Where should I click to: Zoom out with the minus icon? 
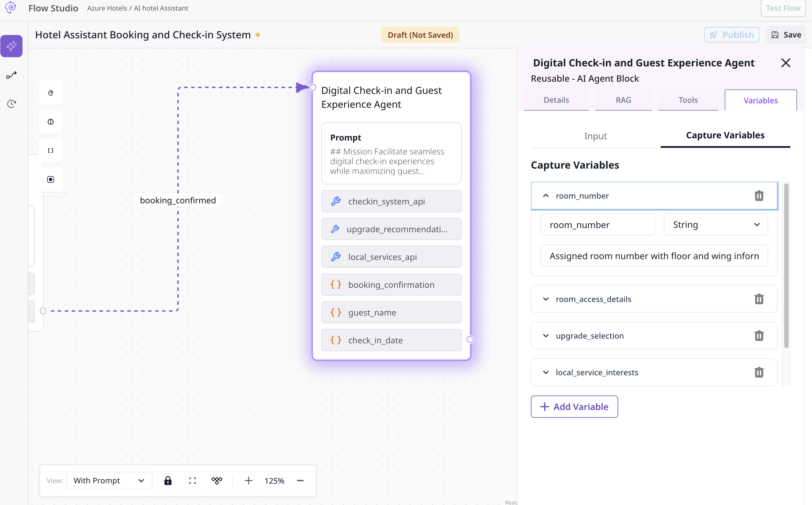(x=300, y=481)
